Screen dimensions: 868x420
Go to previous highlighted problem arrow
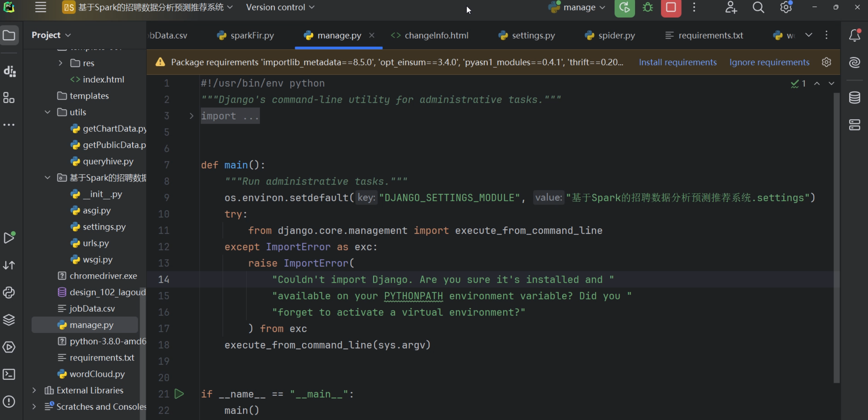pos(817,83)
